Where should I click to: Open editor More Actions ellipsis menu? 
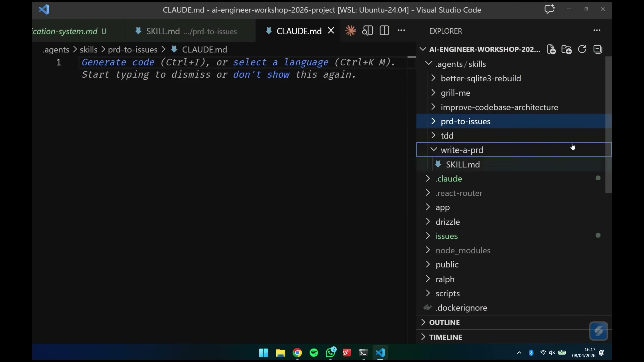(x=401, y=31)
